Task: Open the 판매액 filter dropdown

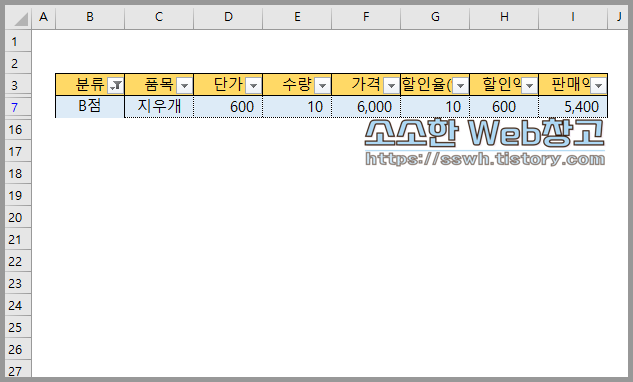Action: coord(598,85)
